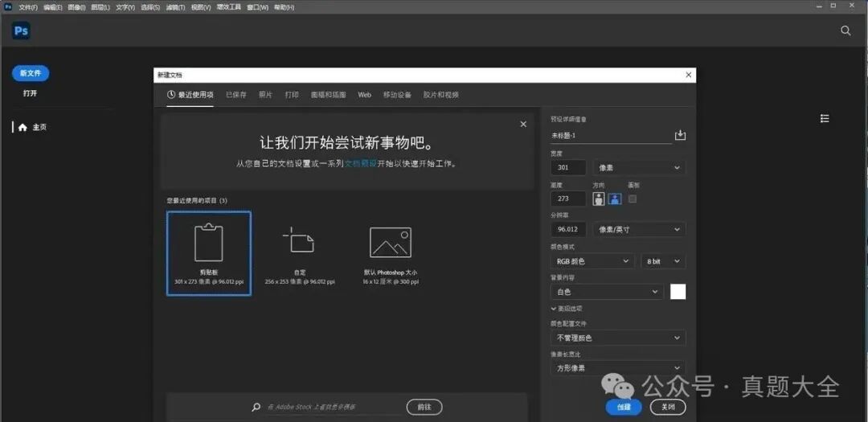Click the Photoshop Ps home logo

click(21, 31)
